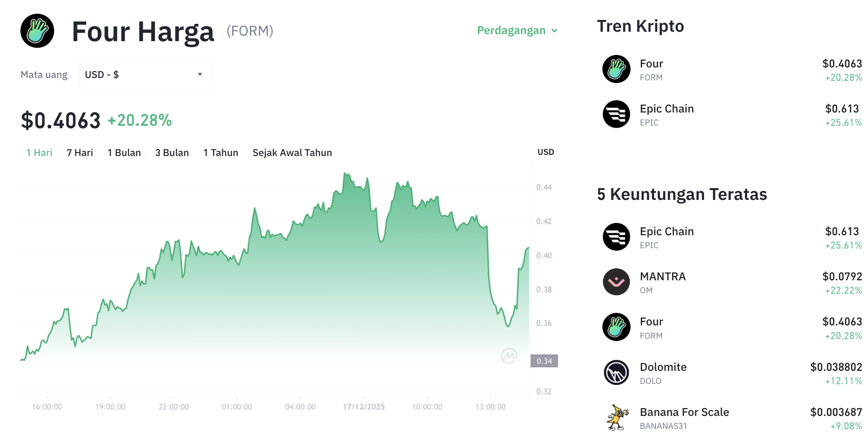The image size is (868, 443).
Task: Select the Banana For Scale banana icon
Action: (616, 418)
